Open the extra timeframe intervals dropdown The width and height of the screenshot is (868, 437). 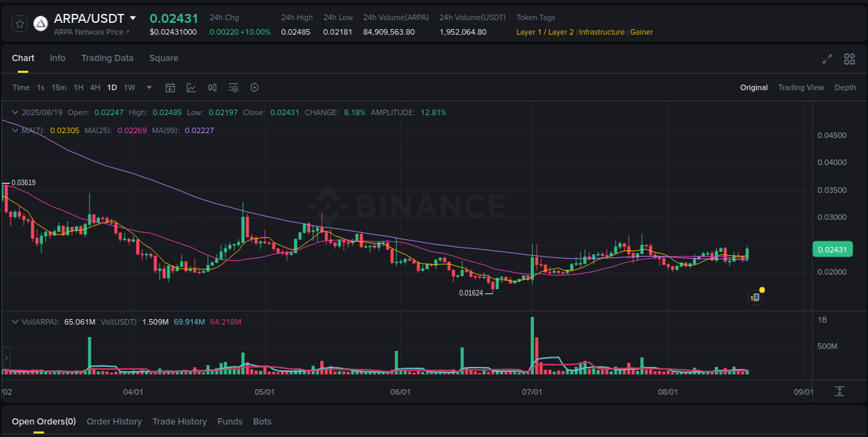[x=149, y=87]
